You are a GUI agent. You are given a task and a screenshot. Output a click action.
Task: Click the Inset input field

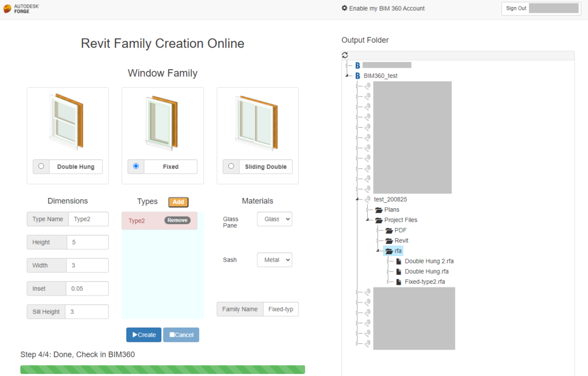87,289
